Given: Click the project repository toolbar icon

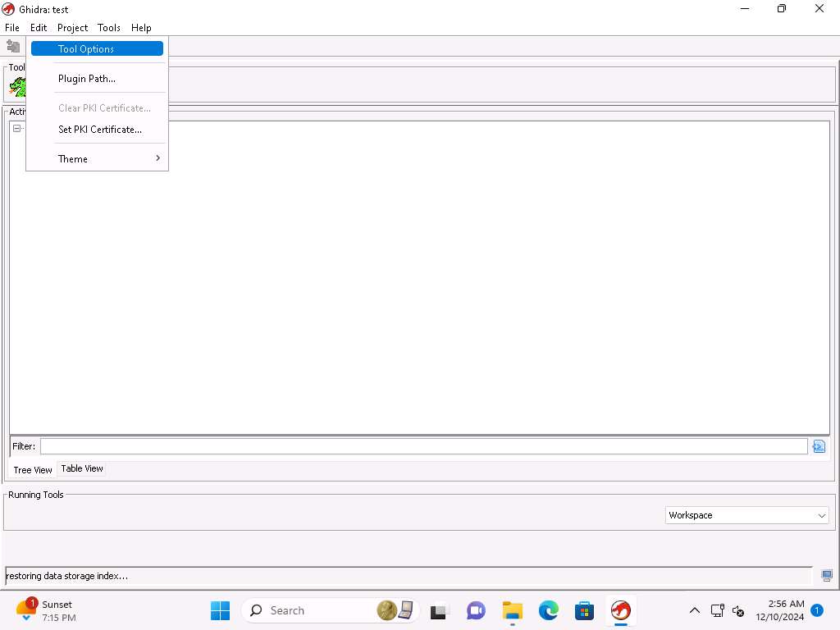Looking at the screenshot, I should point(13,47).
